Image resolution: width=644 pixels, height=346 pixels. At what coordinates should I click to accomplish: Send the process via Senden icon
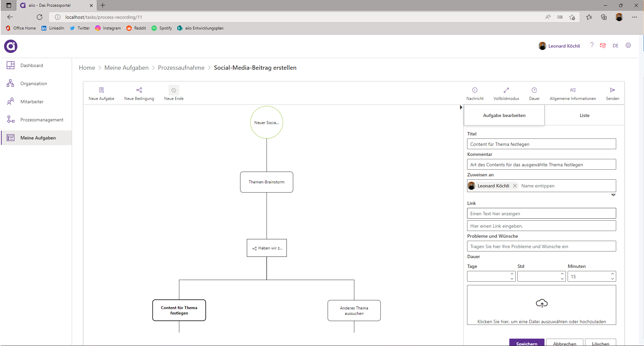[x=612, y=90]
